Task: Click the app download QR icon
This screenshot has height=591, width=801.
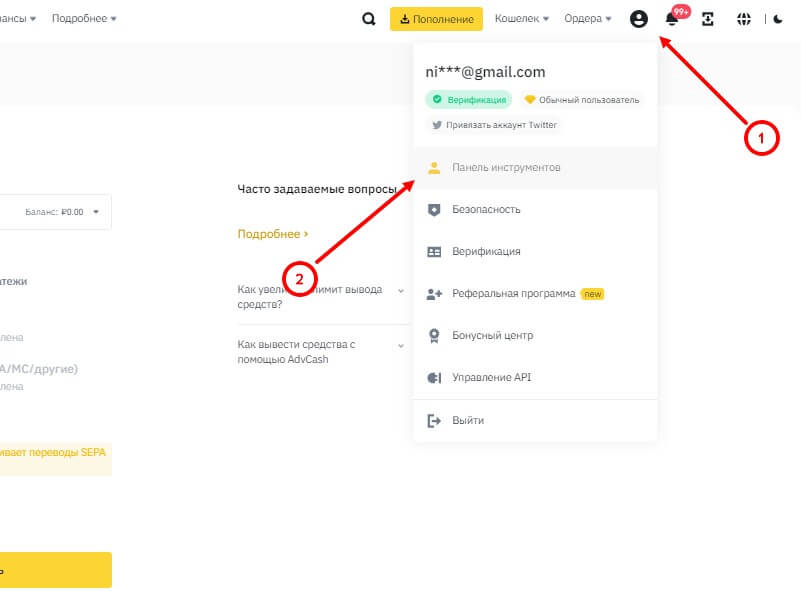Action: (708, 19)
